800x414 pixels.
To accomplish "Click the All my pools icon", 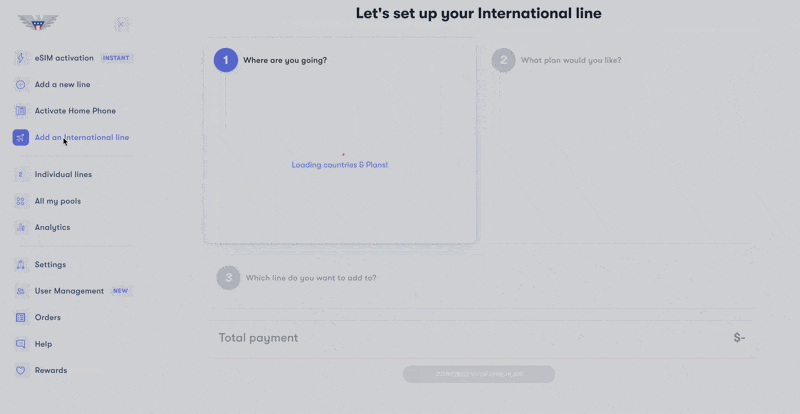I will tap(20, 201).
